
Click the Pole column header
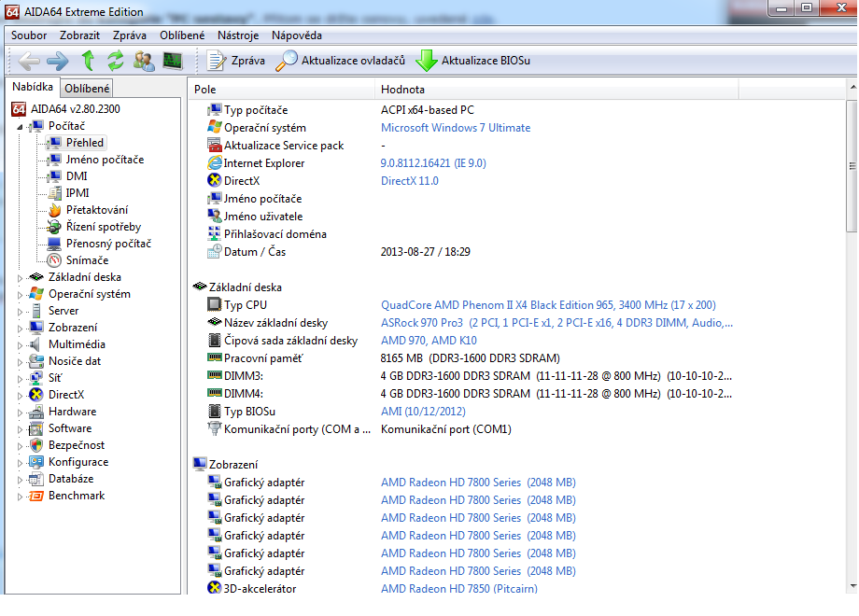204,90
